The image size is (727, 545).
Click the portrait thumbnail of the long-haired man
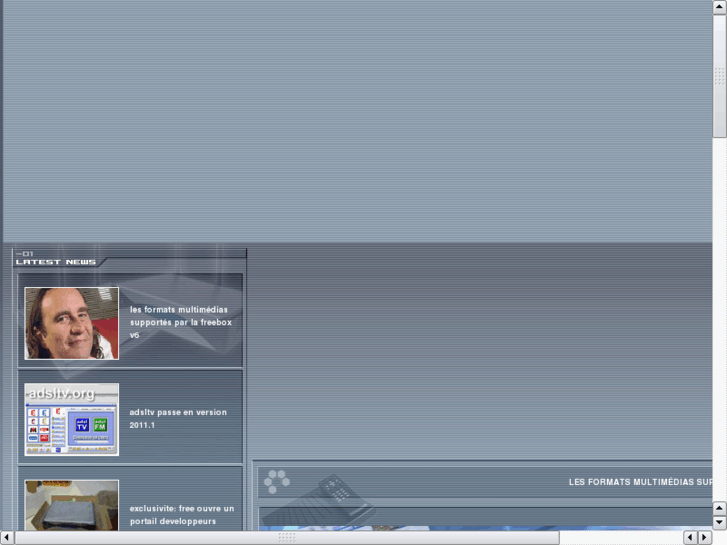[x=71, y=323]
